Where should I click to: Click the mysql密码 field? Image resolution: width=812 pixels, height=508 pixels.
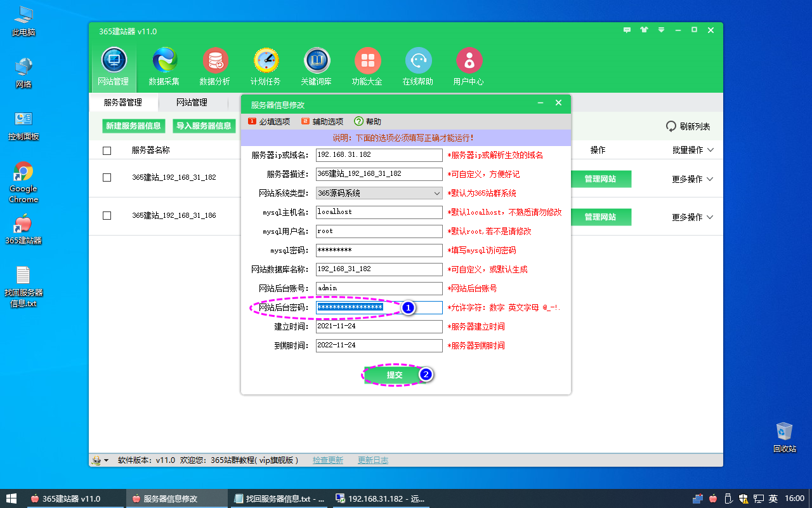pyautogui.click(x=379, y=250)
